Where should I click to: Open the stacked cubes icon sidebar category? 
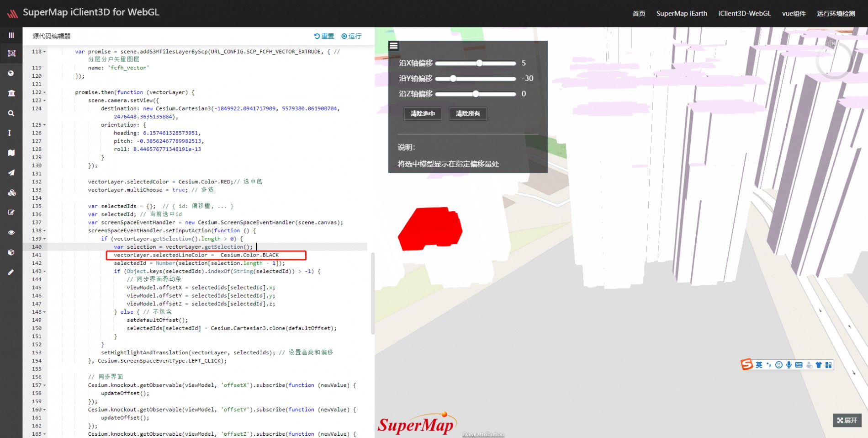[12, 192]
